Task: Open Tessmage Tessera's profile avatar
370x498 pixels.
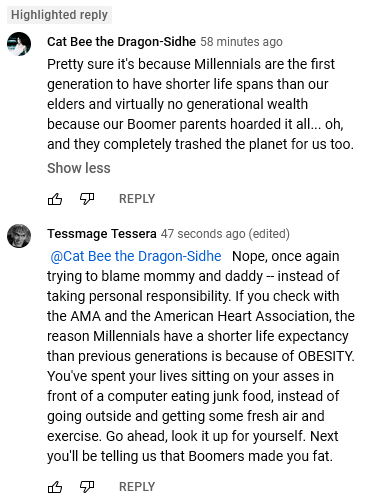Action: point(19,236)
